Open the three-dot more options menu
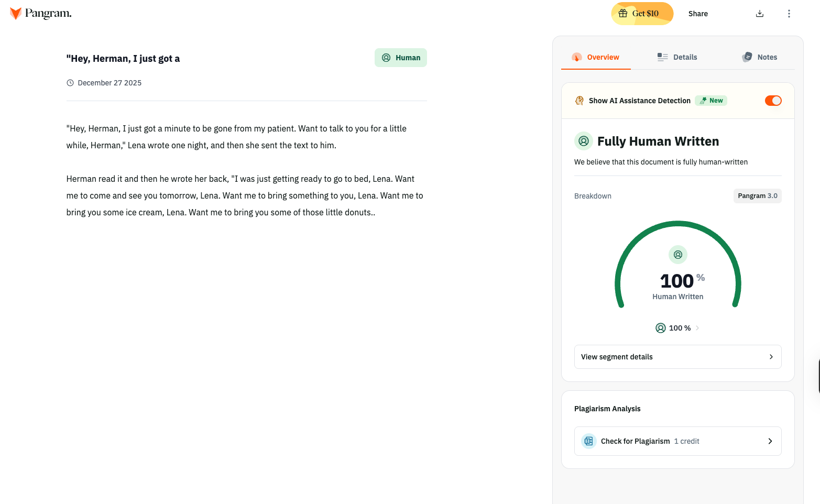 [789, 14]
